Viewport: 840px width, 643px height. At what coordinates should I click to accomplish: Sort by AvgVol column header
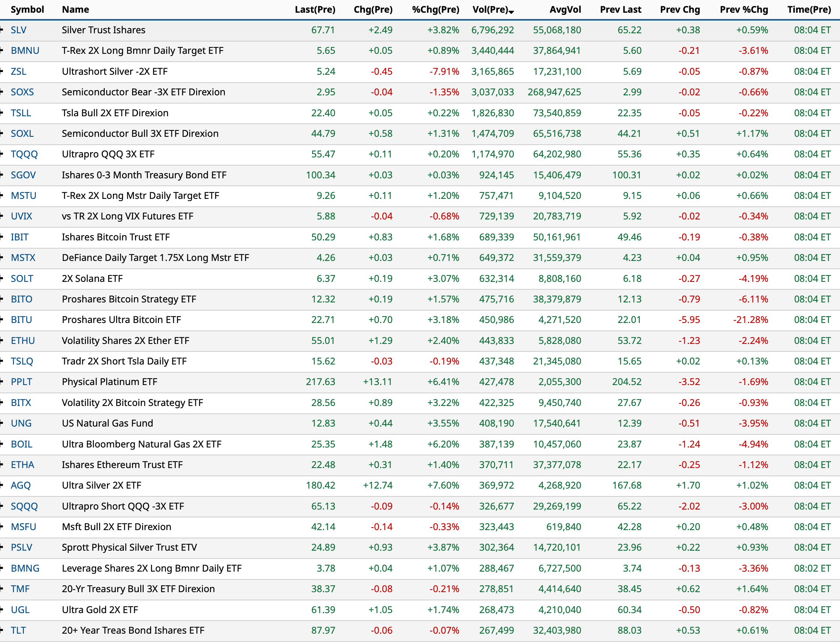[x=565, y=10]
